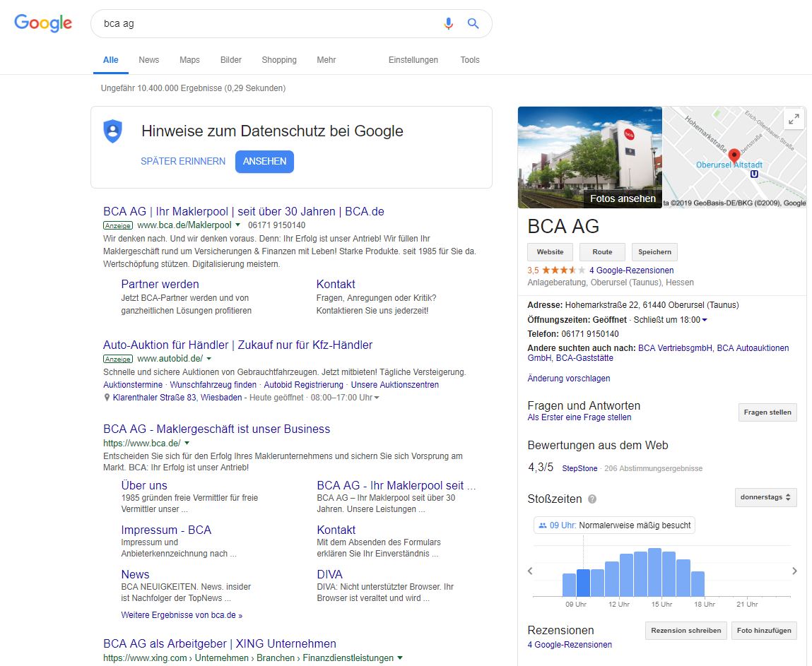Switch to the Maps tab

pyautogui.click(x=189, y=60)
